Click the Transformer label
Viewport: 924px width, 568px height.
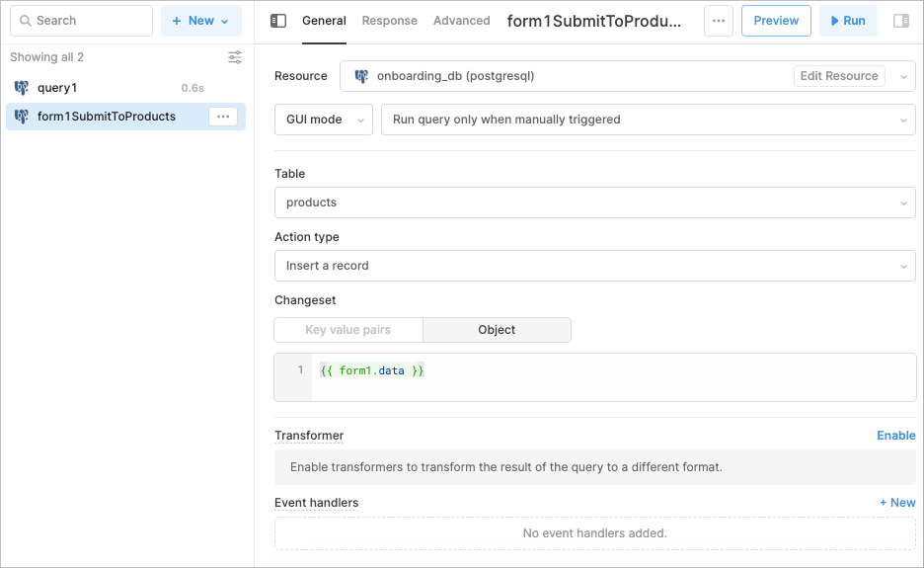(309, 436)
